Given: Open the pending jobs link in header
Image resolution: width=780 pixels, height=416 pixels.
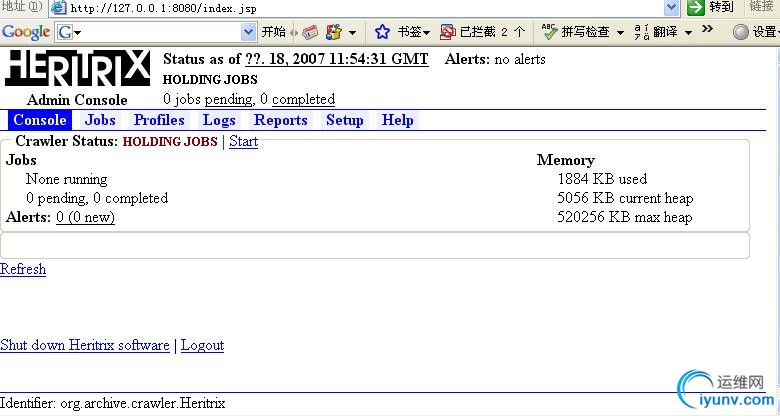Looking at the screenshot, I should (228, 100).
